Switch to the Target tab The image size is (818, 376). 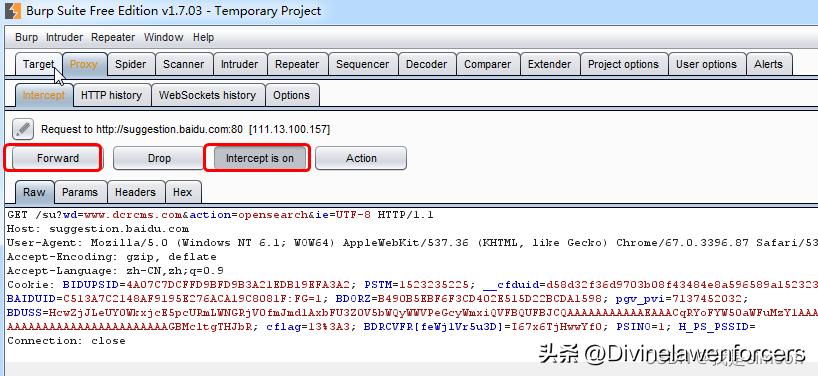tap(39, 65)
